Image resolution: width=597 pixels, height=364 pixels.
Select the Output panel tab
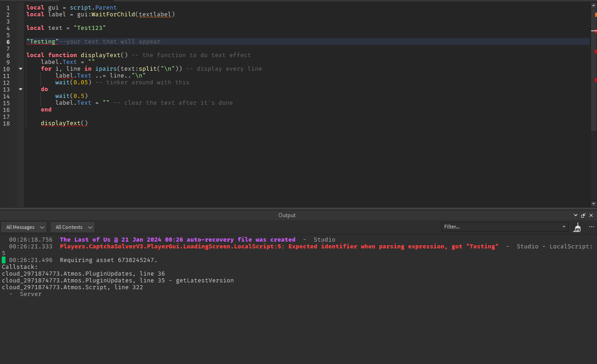(286, 215)
